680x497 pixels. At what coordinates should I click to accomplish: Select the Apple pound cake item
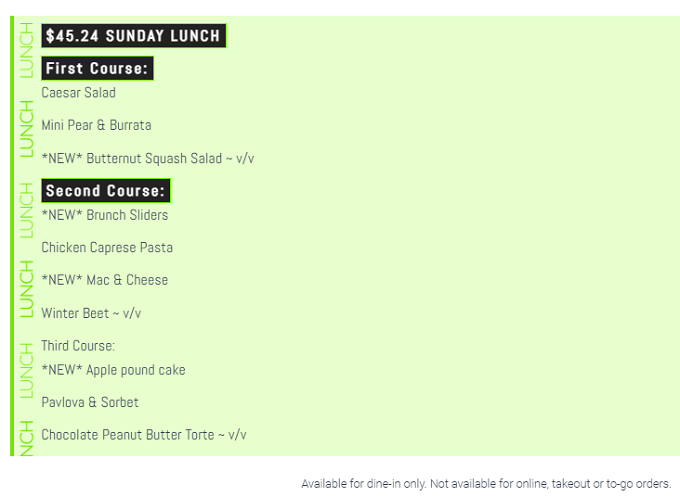pyautogui.click(x=114, y=370)
